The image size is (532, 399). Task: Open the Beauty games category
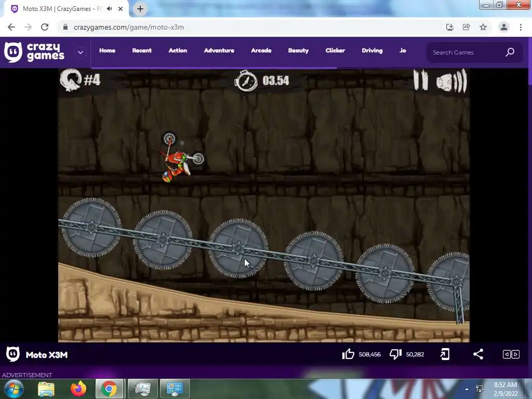click(298, 50)
